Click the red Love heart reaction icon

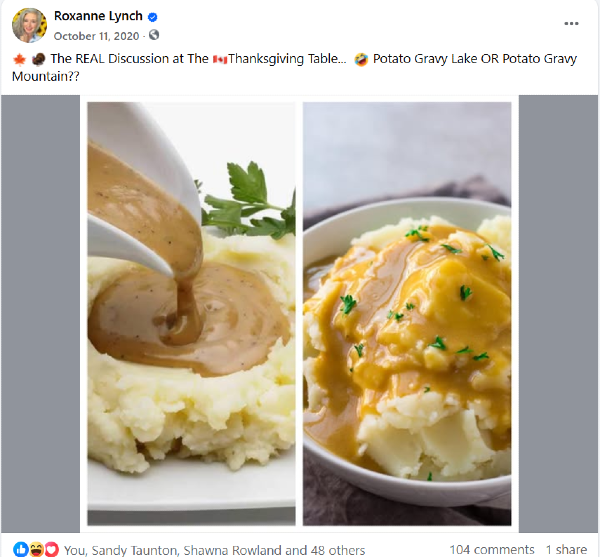(x=52, y=549)
